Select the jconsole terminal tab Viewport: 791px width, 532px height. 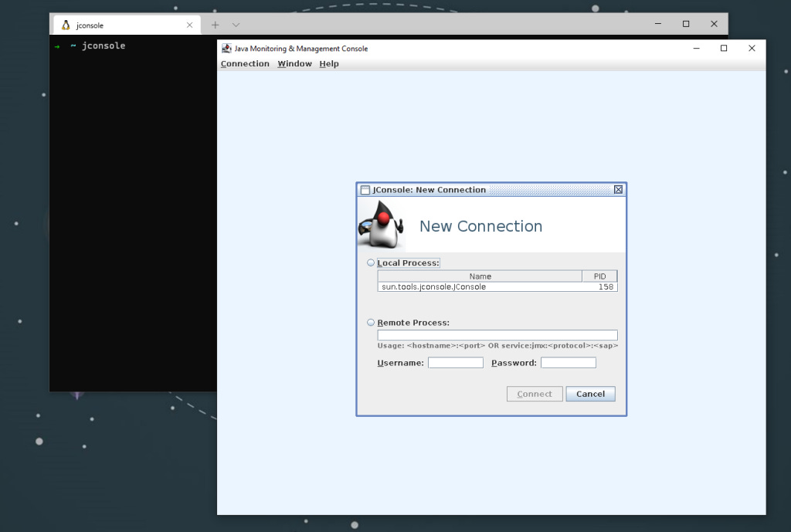[127, 25]
